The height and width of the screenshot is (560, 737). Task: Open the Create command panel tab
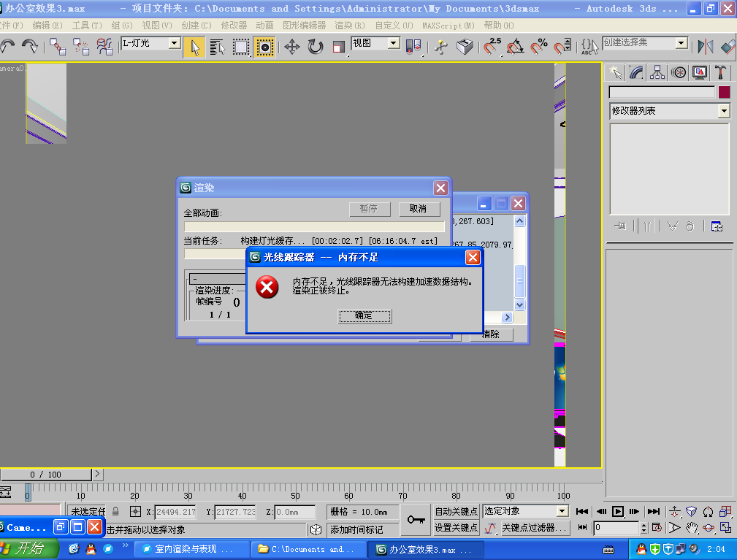click(x=615, y=72)
